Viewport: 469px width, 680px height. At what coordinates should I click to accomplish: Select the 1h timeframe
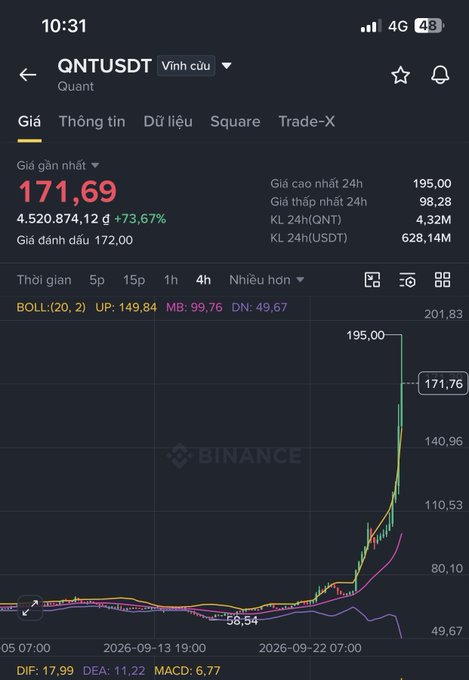pos(171,280)
